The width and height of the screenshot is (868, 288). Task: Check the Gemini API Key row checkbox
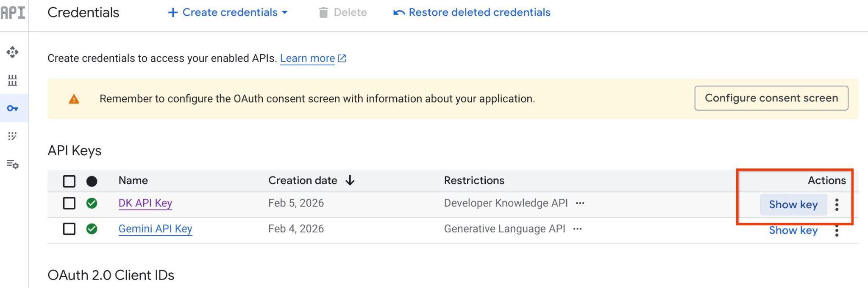[69, 229]
